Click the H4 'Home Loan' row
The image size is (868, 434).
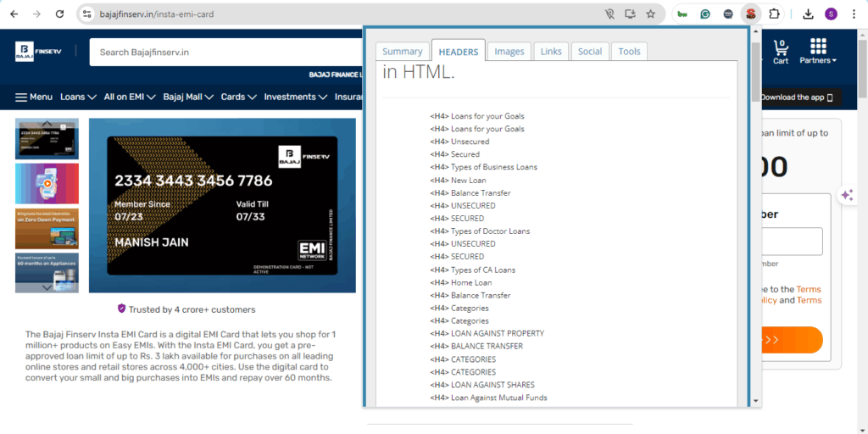pos(461,283)
